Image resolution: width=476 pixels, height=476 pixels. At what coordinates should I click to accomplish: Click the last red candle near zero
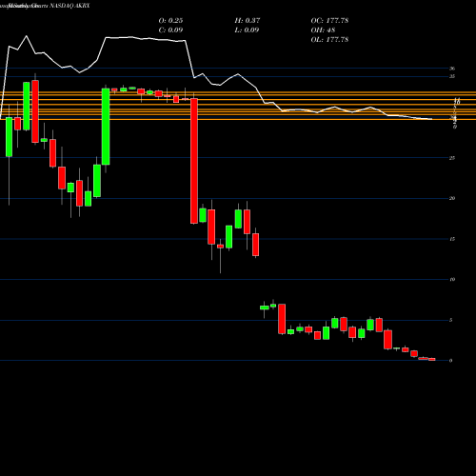432,359
